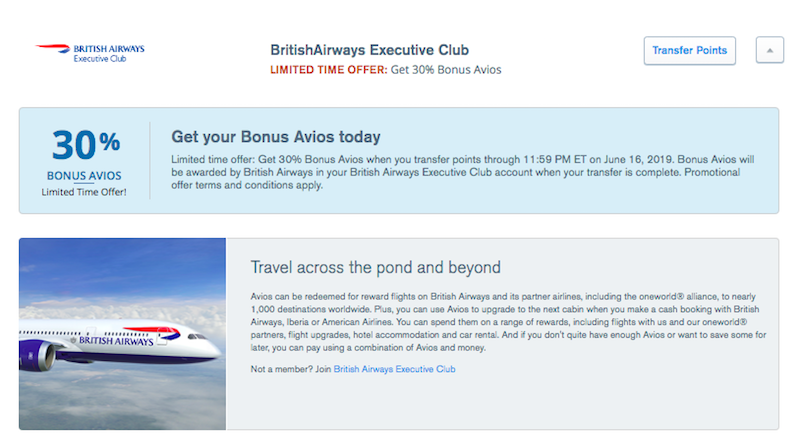Click the "Limited Time Offer!" caption
800x445 pixels.
pyautogui.click(x=85, y=192)
